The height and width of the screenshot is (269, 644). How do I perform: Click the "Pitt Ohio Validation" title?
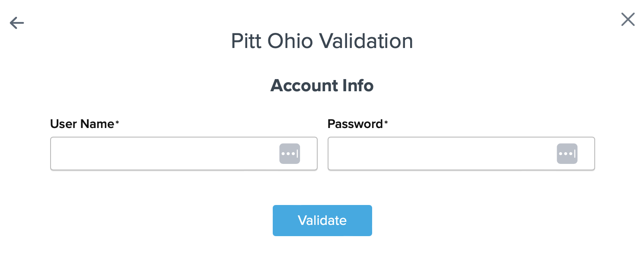point(322,41)
